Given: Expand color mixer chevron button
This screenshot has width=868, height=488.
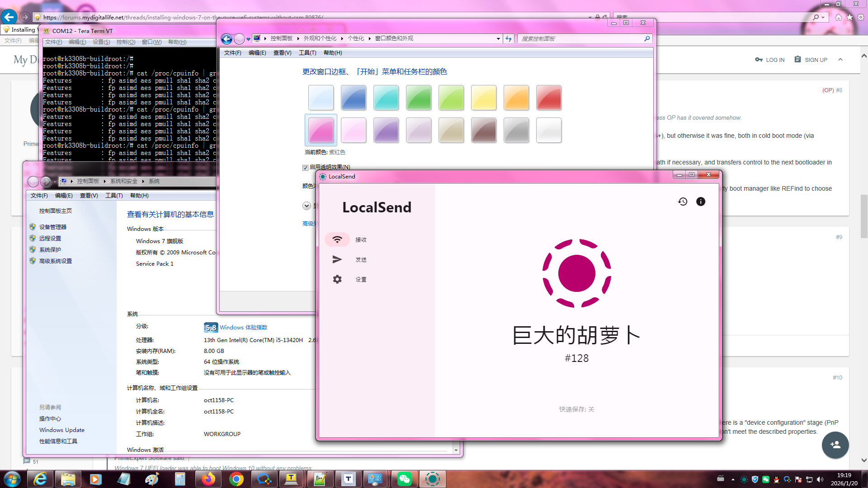Looking at the screenshot, I should (307, 206).
